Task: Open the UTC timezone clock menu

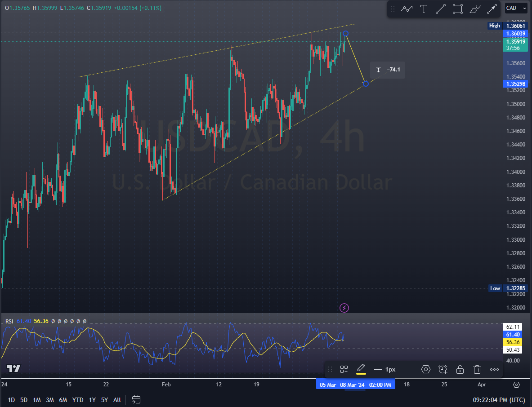Action: coord(500,400)
